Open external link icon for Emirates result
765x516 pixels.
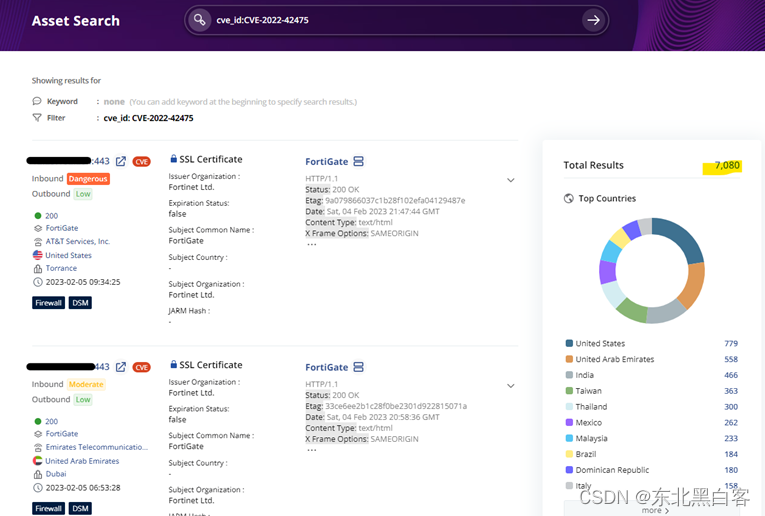tap(121, 367)
